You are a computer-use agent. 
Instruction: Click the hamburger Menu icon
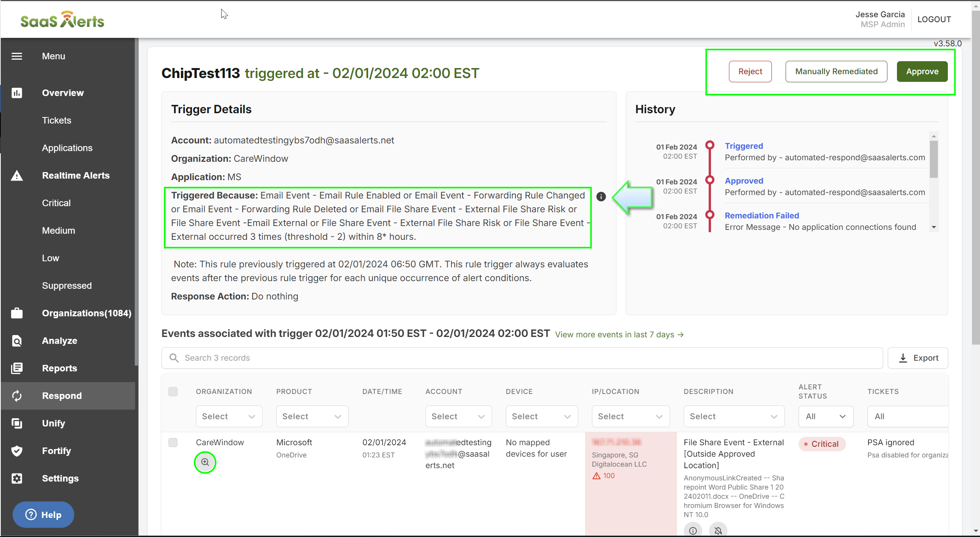[17, 56]
